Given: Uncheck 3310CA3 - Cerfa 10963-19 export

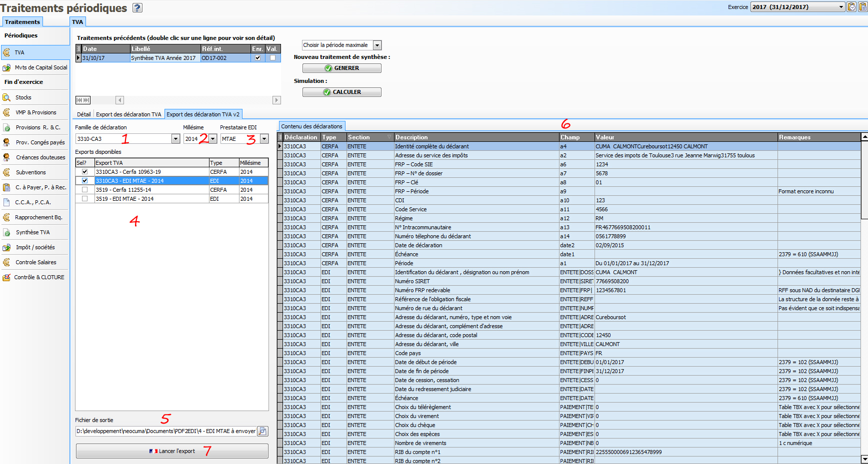Looking at the screenshot, I should (x=85, y=172).
